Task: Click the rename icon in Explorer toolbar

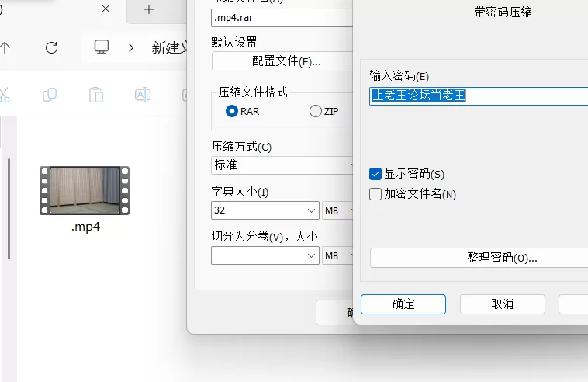Action: [x=142, y=95]
